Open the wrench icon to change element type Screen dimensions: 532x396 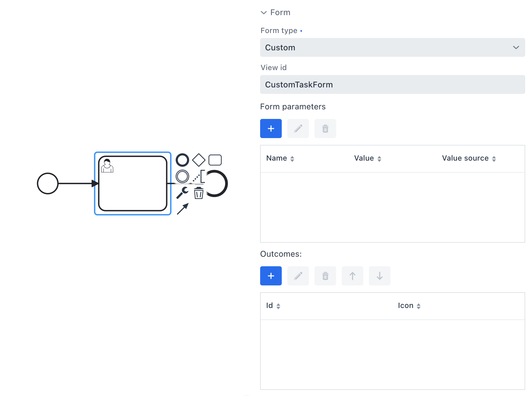click(x=182, y=192)
